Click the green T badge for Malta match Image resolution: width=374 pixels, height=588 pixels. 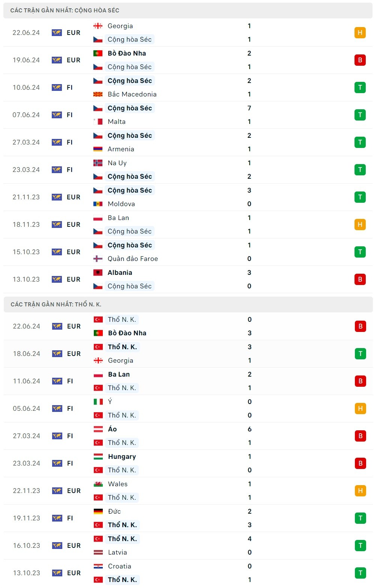tap(360, 115)
